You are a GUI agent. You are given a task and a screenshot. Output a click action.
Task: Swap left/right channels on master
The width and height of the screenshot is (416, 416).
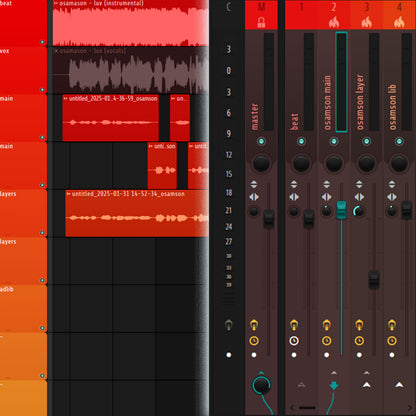pyautogui.click(x=254, y=197)
